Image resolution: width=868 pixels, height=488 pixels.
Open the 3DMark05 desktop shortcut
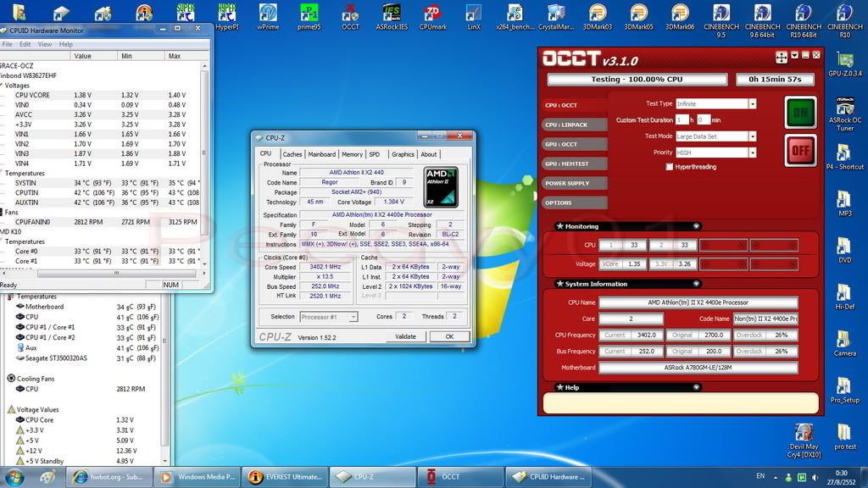click(638, 17)
